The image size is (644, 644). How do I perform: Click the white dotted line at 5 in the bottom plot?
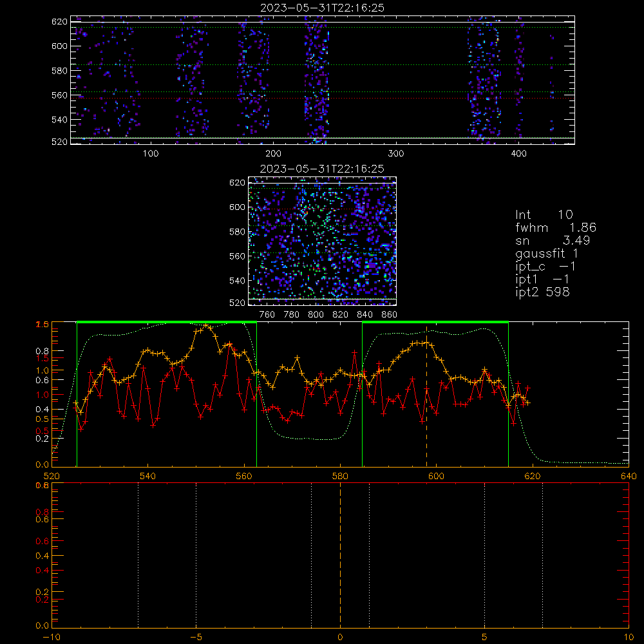click(485, 555)
